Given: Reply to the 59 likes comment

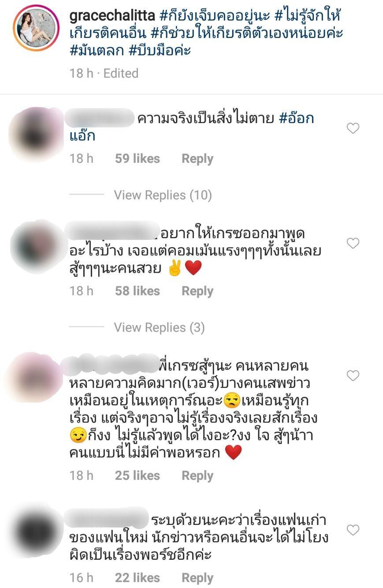Looking at the screenshot, I should coord(197,159).
